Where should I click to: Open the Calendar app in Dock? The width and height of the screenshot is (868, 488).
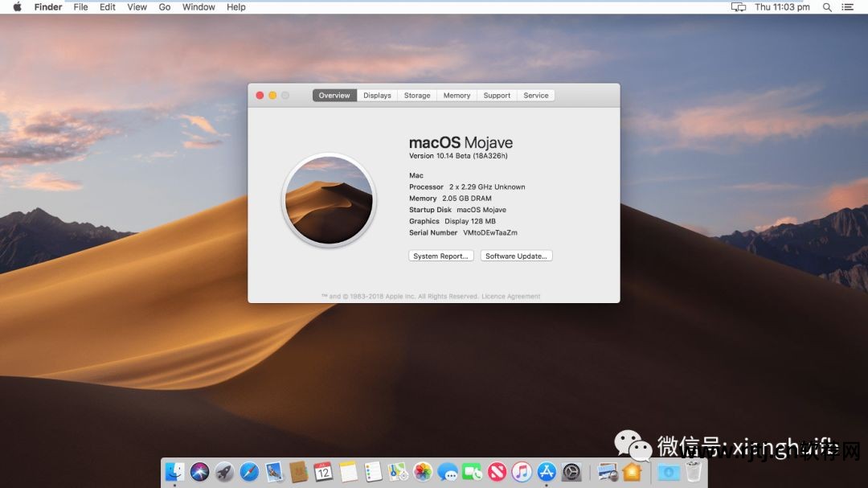tap(323, 472)
